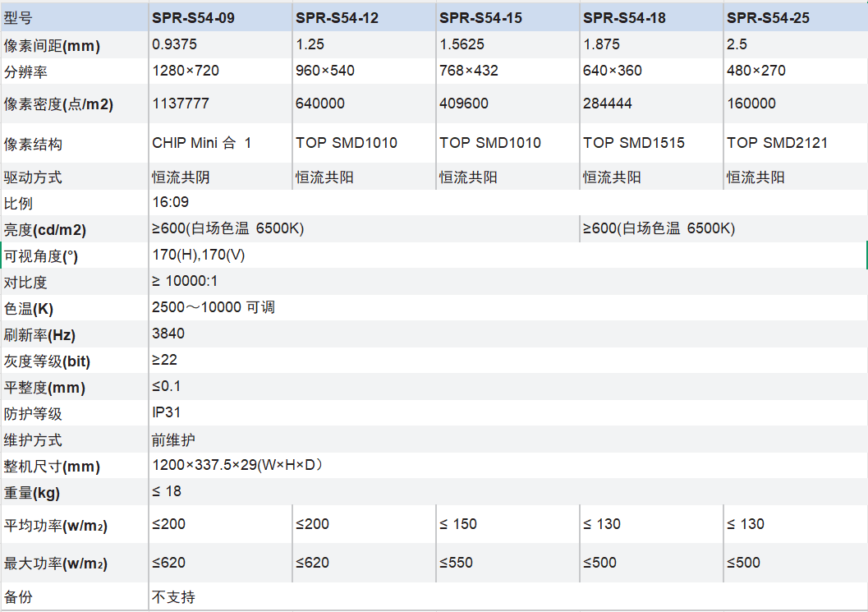Image resolution: width=868 pixels, height=612 pixels.
Task: Click the CHIP Mini 合 1 cell
Action: (x=220, y=143)
